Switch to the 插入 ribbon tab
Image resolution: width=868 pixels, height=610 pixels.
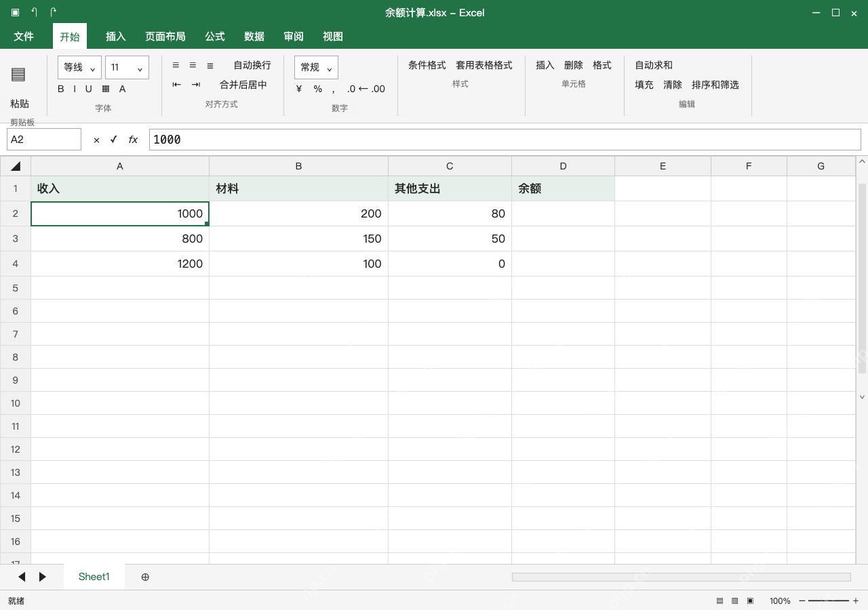coord(116,37)
